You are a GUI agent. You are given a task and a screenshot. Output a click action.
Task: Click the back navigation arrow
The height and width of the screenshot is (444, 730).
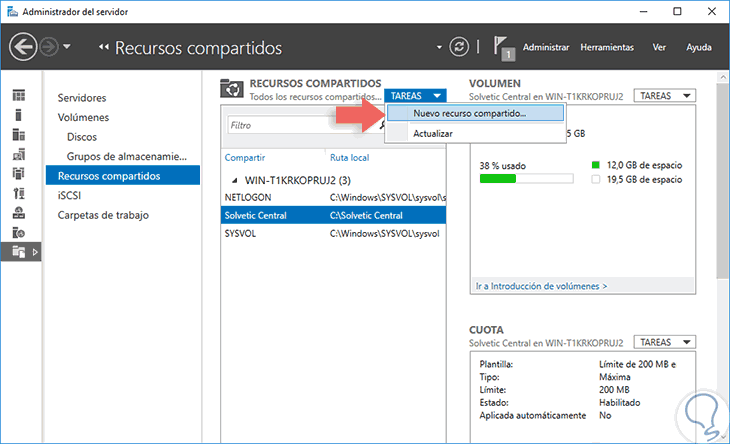pyautogui.click(x=23, y=47)
